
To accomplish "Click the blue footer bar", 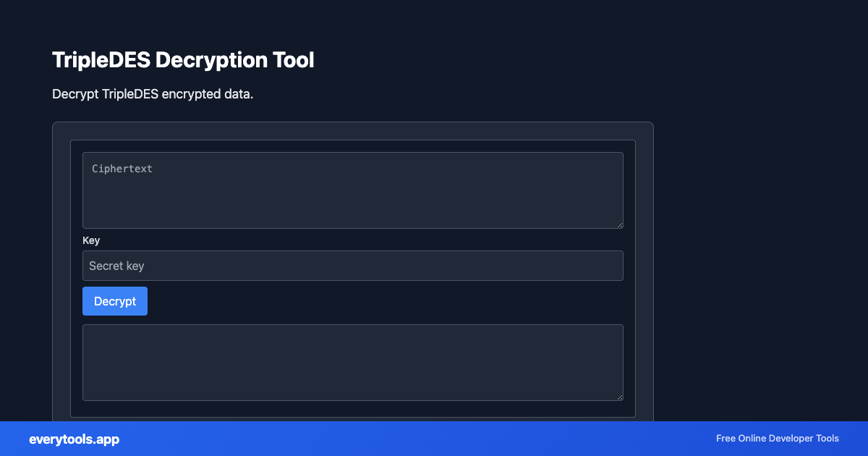I will tap(434, 439).
